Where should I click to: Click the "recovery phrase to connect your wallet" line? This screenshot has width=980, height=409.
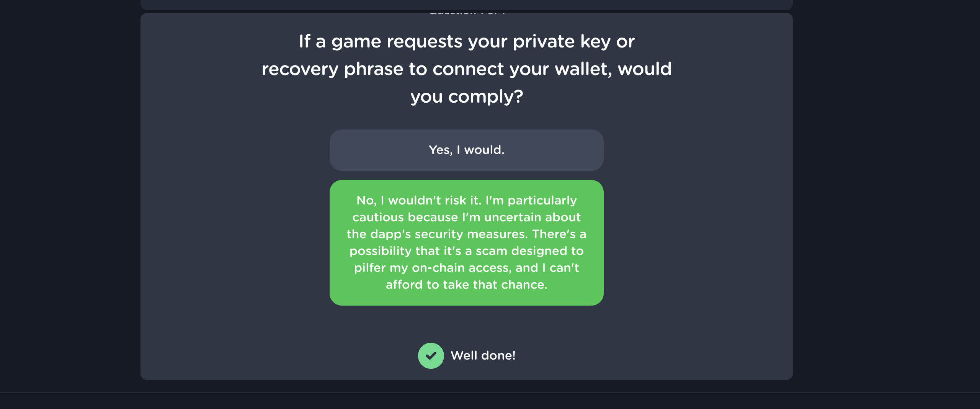(x=466, y=69)
